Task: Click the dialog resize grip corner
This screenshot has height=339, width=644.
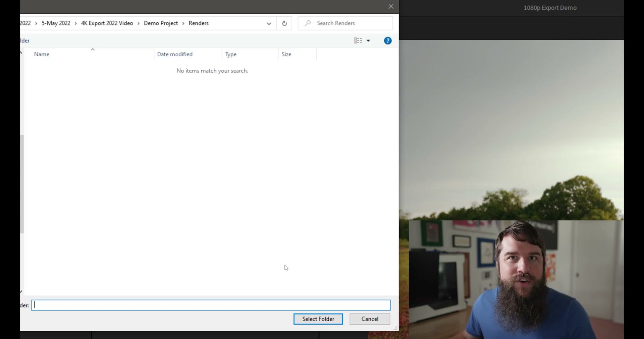Action: pyautogui.click(x=396, y=328)
